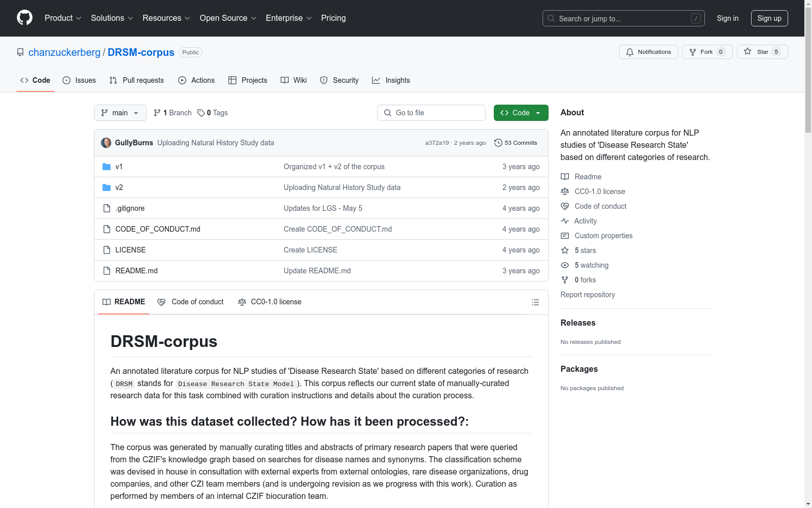Click the Report repository link
The height and width of the screenshot is (508, 812).
[588, 295]
